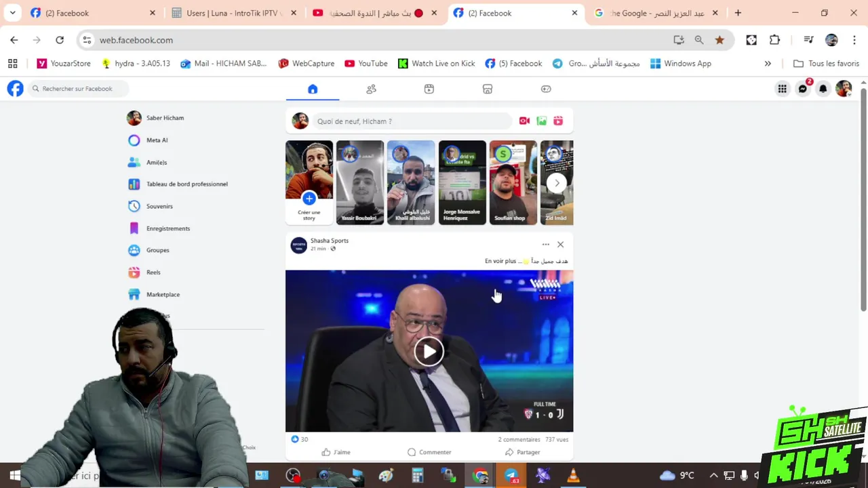The width and height of the screenshot is (868, 488).
Task: Open Marketplace icon in top navigation
Action: click(488, 89)
